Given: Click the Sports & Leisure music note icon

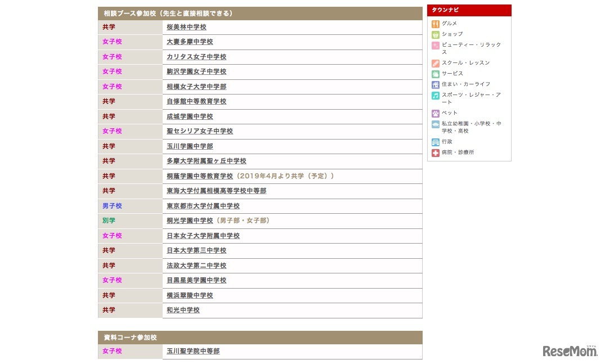Looking at the screenshot, I should pos(435,96).
